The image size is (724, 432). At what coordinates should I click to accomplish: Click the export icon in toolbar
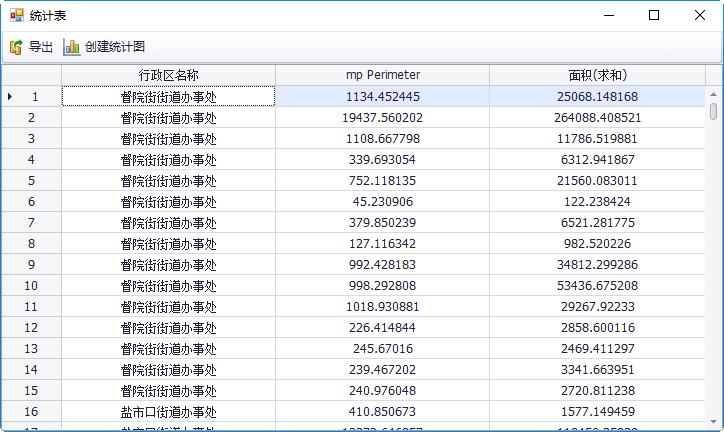coord(16,47)
